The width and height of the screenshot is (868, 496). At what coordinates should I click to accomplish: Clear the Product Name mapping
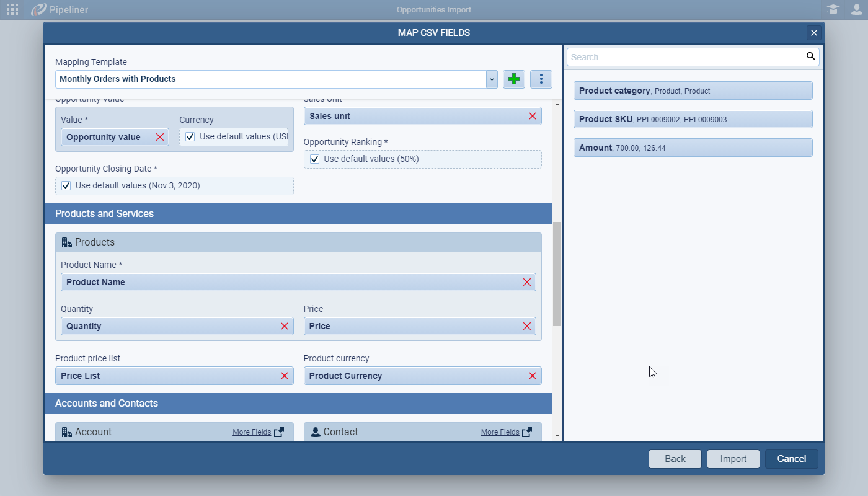(527, 282)
